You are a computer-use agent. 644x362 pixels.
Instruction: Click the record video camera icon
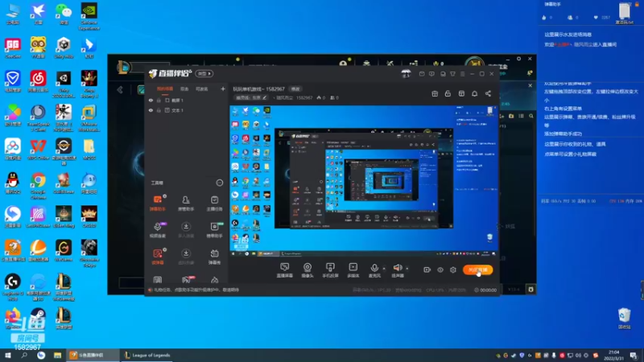tap(427, 269)
